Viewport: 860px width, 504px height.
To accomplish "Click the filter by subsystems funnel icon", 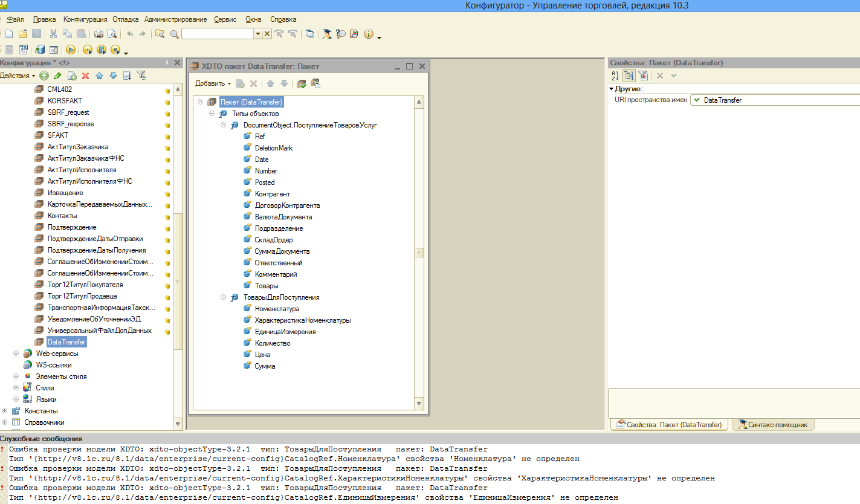I will [x=141, y=76].
